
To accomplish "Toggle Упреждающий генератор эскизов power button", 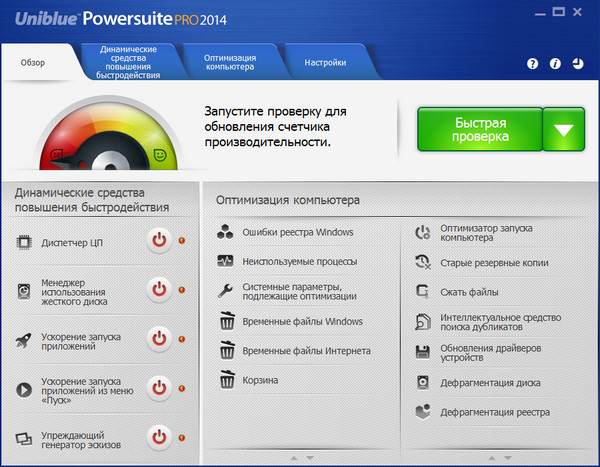I will click(159, 437).
